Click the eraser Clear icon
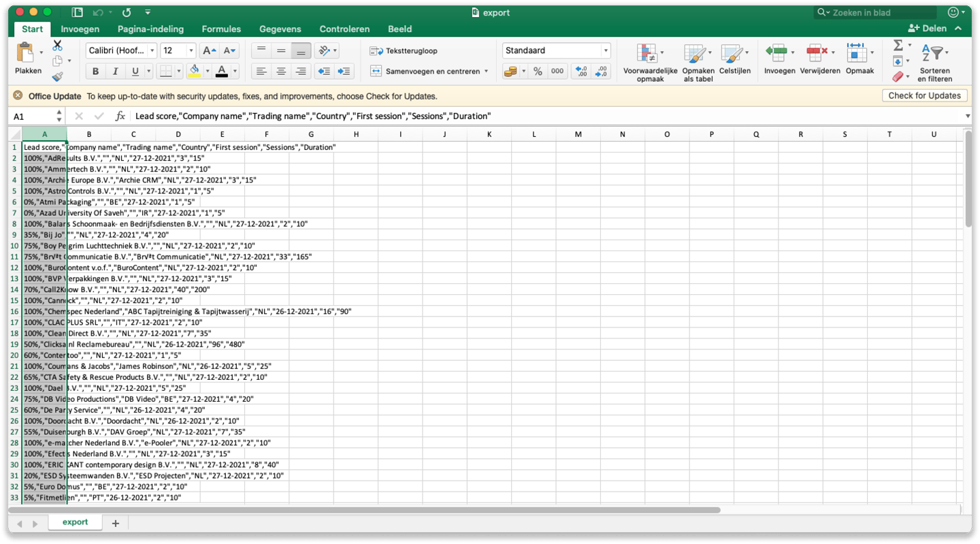The image size is (980, 544). click(898, 77)
